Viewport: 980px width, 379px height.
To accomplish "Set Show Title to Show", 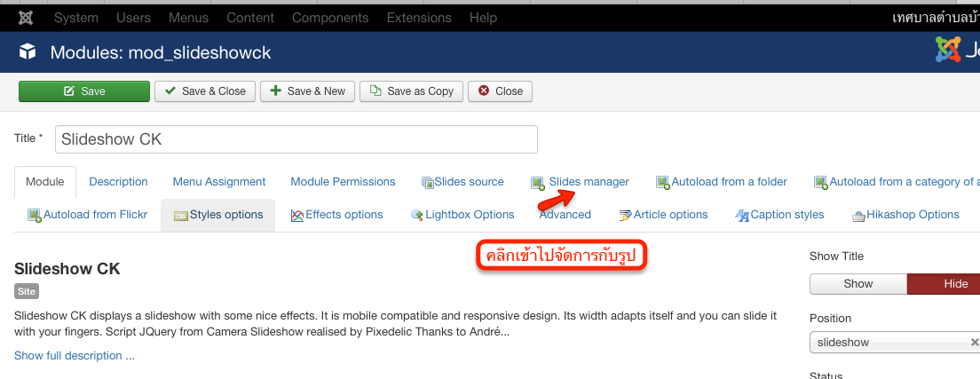I will [857, 284].
